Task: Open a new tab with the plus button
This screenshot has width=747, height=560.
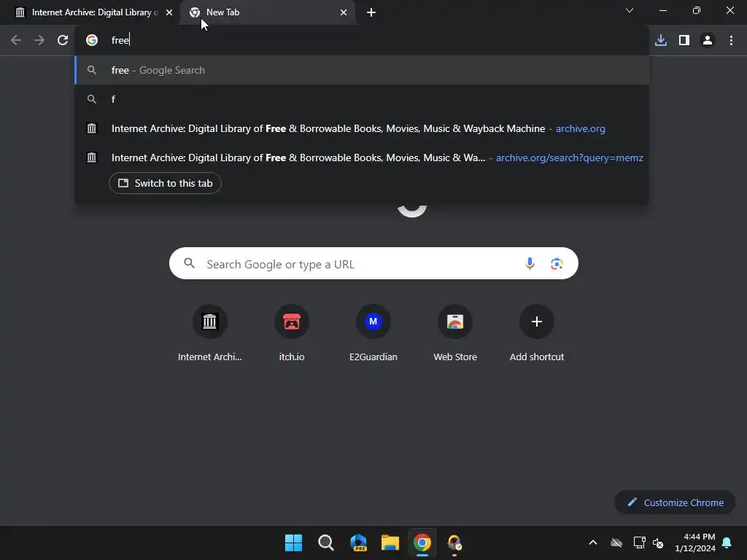Action: click(371, 13)
